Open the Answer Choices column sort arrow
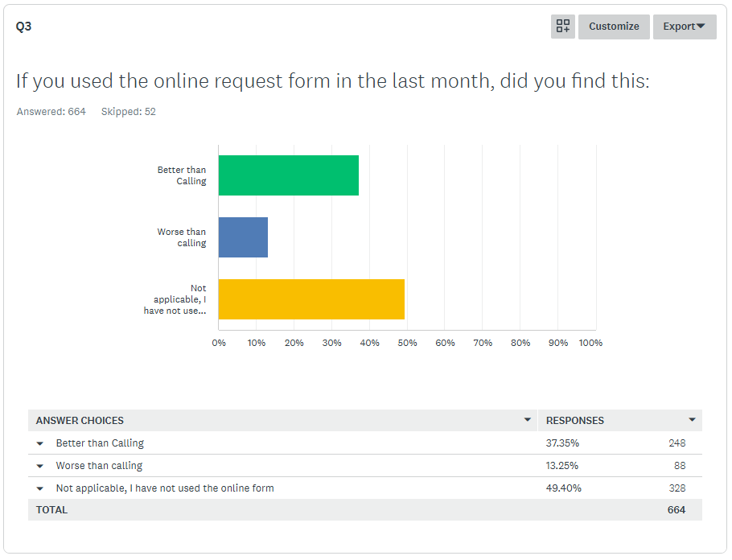Viewport: 732px width, 560px height. point(528,420)
